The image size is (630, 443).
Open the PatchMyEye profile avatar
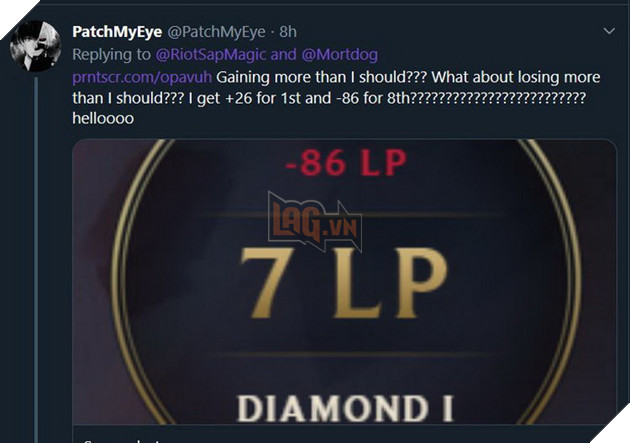tap(35, 46)
